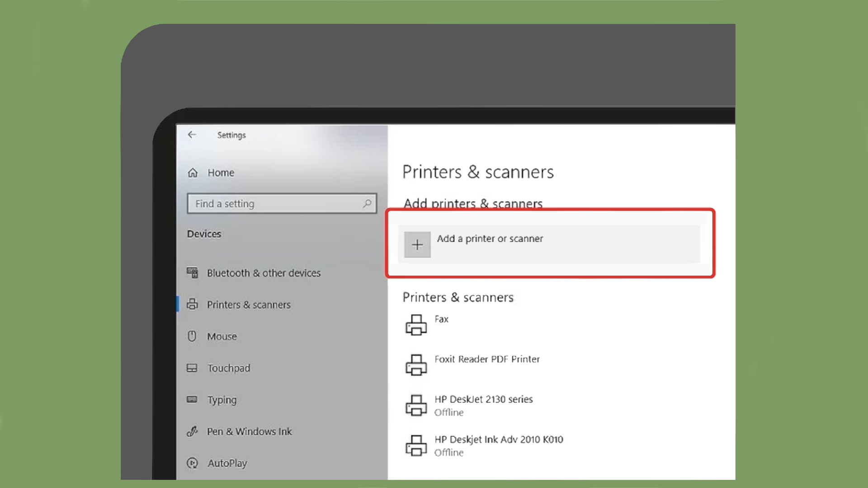Select Printers & scanners in sidebar

[249, 305]
